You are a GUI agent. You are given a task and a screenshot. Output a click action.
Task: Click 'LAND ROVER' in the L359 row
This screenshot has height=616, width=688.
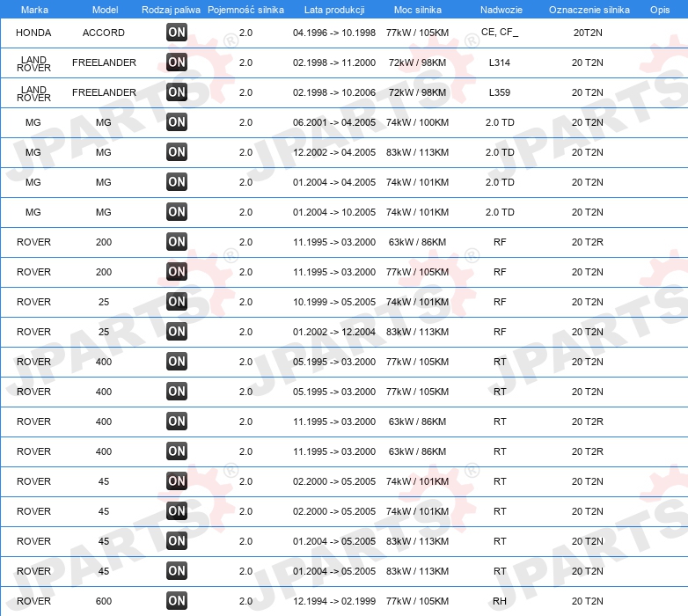[33, 93]
